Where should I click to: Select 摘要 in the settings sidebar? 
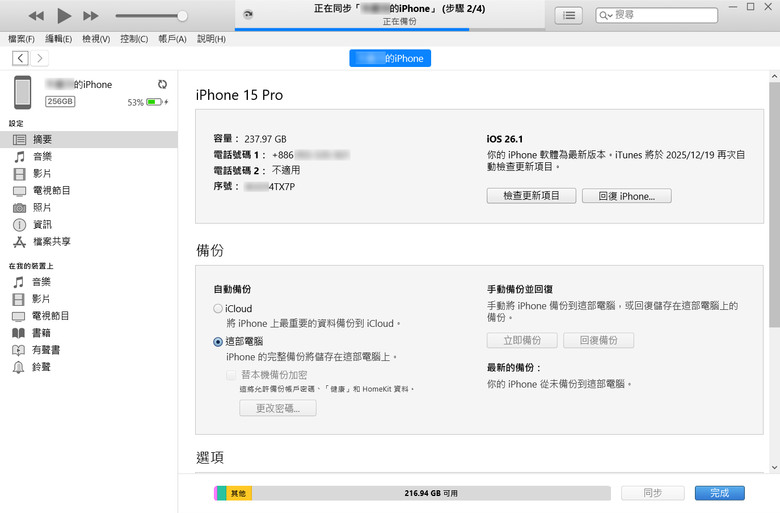[x=89, y=140]
